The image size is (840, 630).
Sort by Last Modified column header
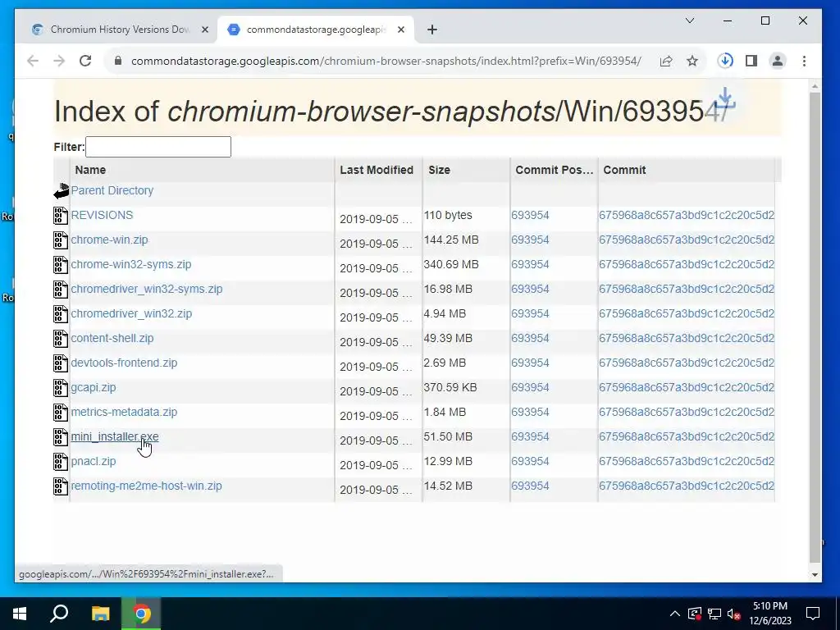tap(377, 171)
